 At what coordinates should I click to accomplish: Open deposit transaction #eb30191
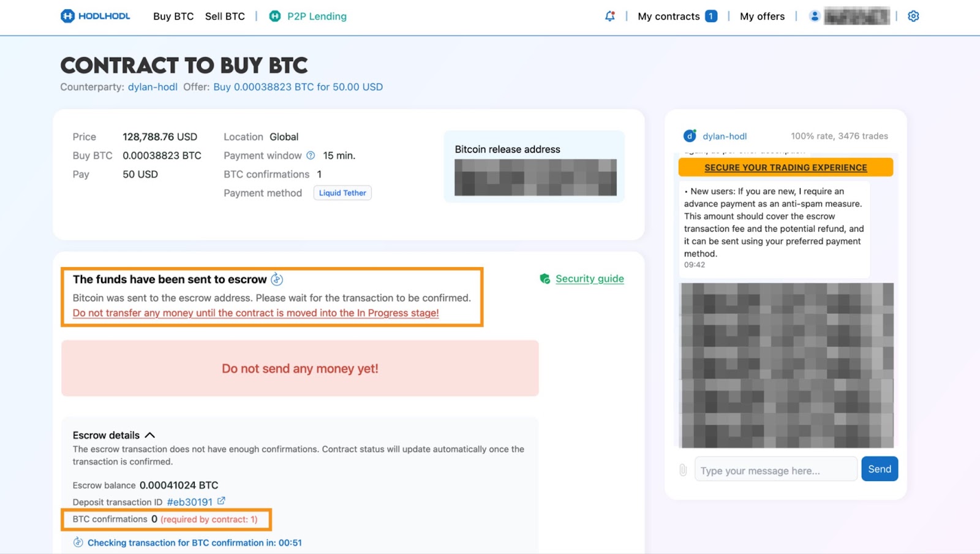tap(189, 502)
